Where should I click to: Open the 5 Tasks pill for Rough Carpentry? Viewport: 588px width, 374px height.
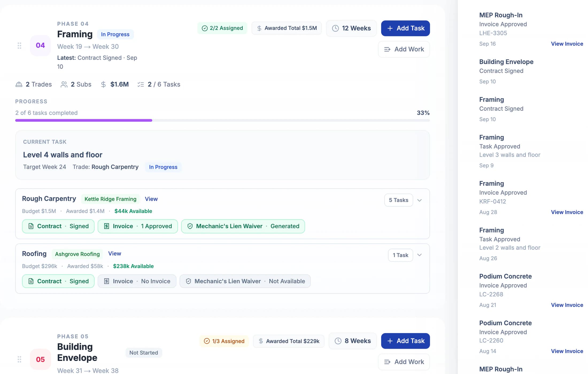(398, 200)
